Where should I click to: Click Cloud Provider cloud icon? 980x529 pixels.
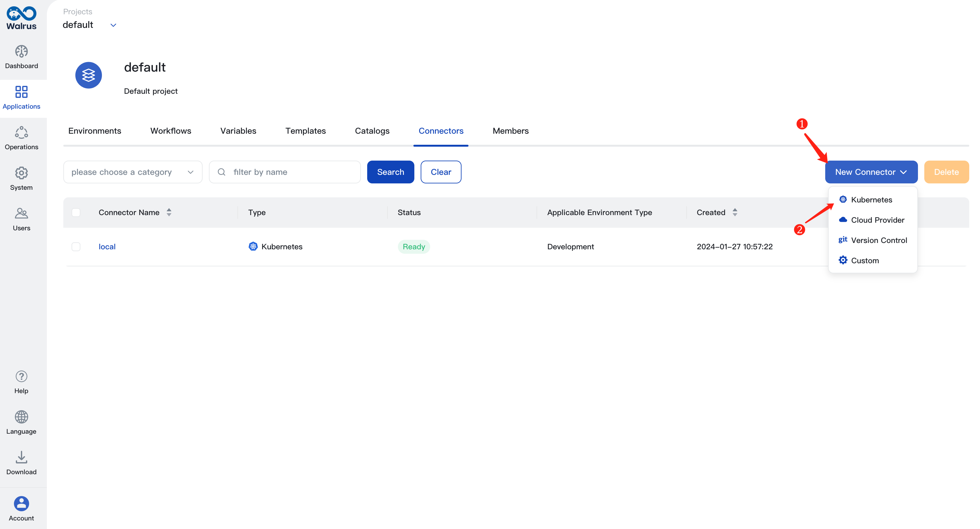pyautogui.click(x=843, y=220)
